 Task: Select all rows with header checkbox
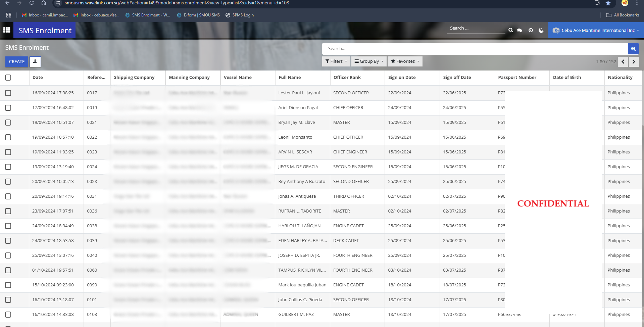(x=8, y=78)
